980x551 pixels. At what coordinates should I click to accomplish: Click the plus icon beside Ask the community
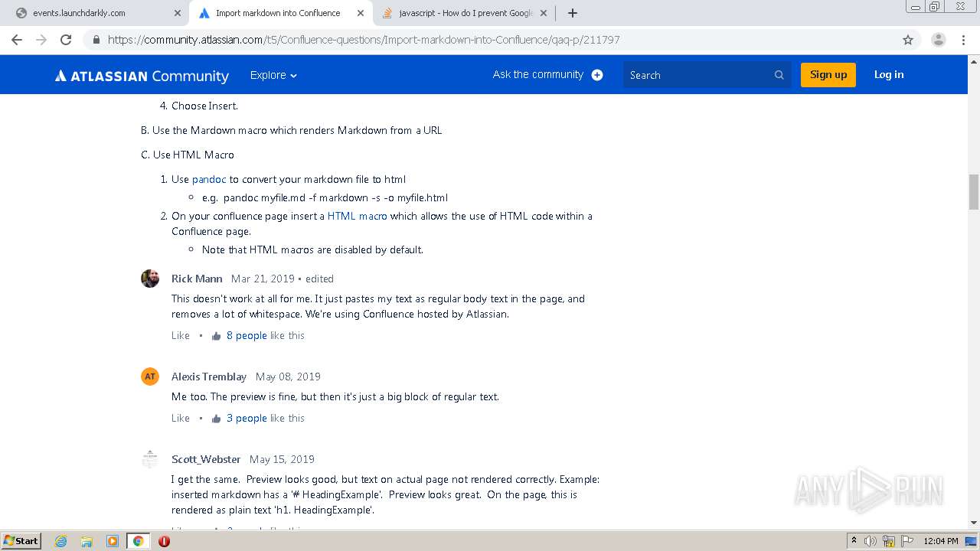pyautogui.click(x=597, y=75)
